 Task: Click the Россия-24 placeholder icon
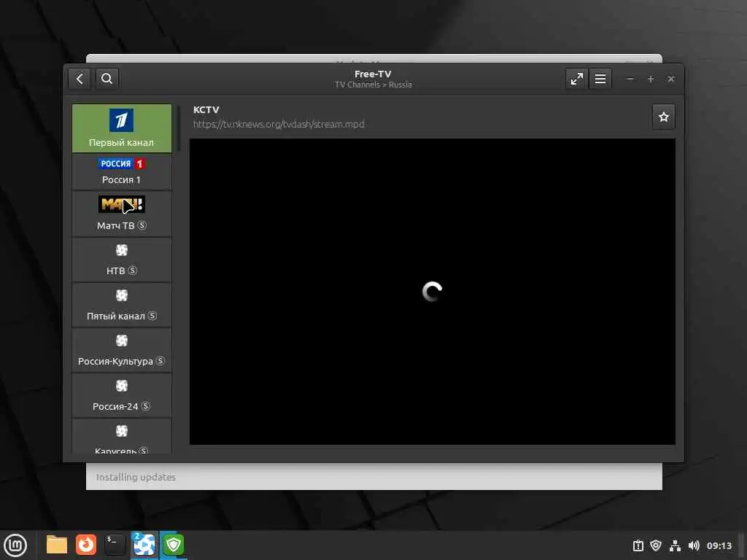point(122,386)
